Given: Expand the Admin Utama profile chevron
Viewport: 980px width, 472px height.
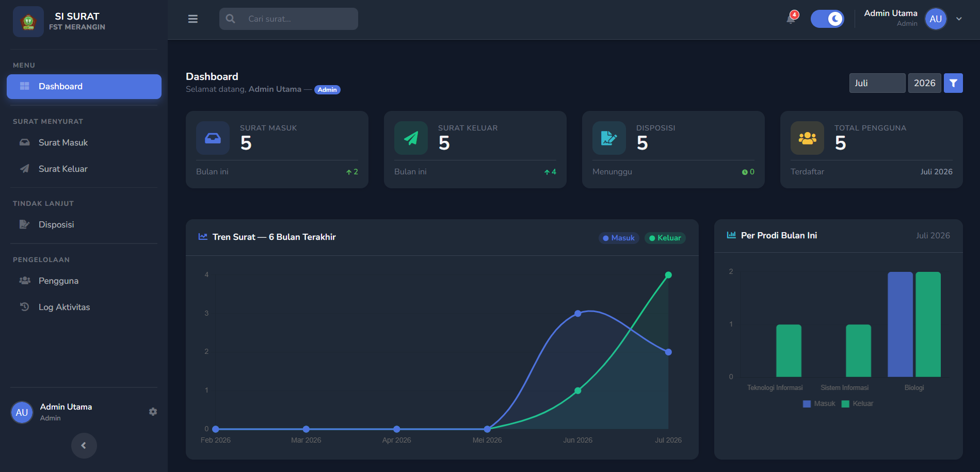Looking at the screenshot, I should coord(959,19).
